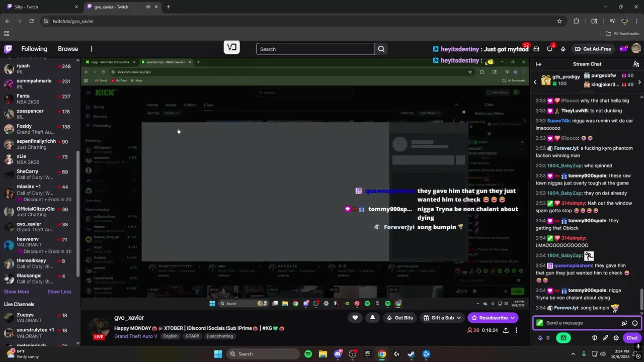The width and height of the screenshot is (644, 362).
Task: Click Get Ad-Free button
Action: tap(593, 49)
